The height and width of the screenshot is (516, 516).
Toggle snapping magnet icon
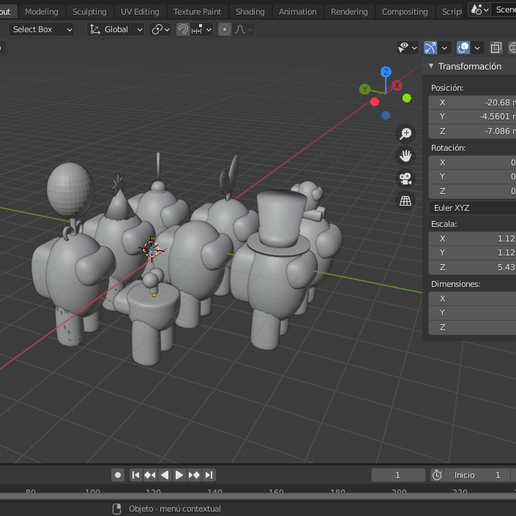coord(183,30)
